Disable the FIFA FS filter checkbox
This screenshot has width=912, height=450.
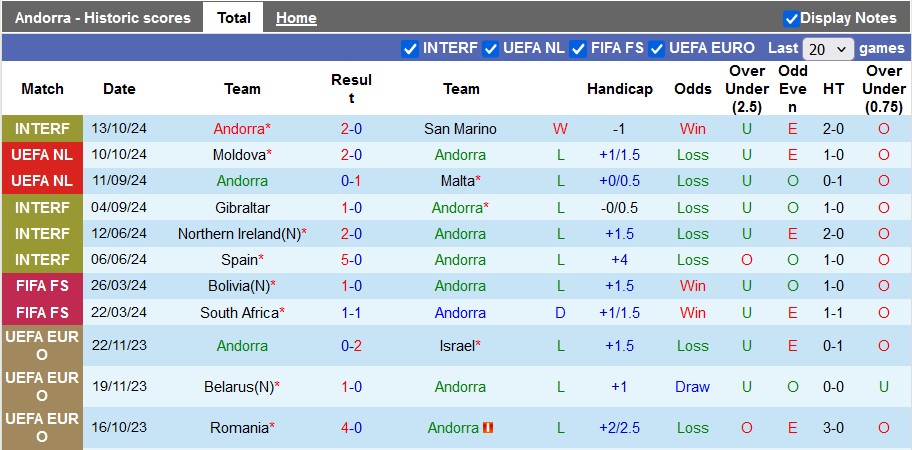click(578, 48)
